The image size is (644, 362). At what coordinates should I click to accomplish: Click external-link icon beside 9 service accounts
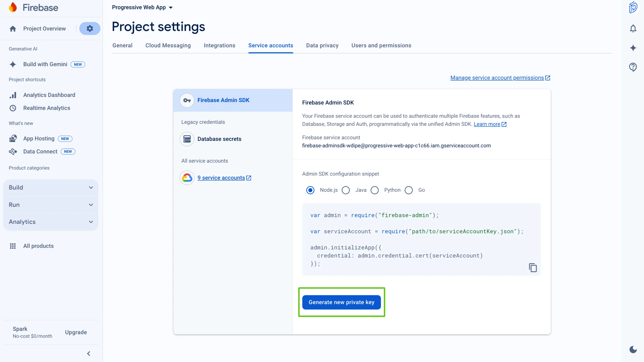(249, 178)
